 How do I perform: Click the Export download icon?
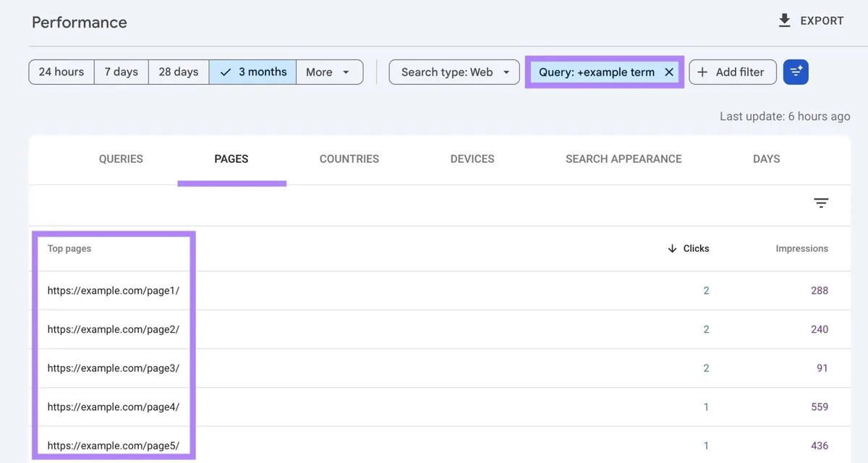[x=784, y=21]
